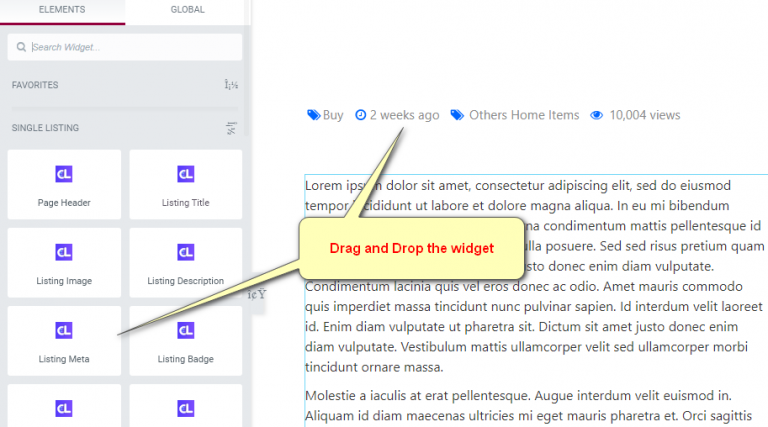Switch to the GLOBAL tab
This screenshot has height=427, width=768.
point(187,10)
